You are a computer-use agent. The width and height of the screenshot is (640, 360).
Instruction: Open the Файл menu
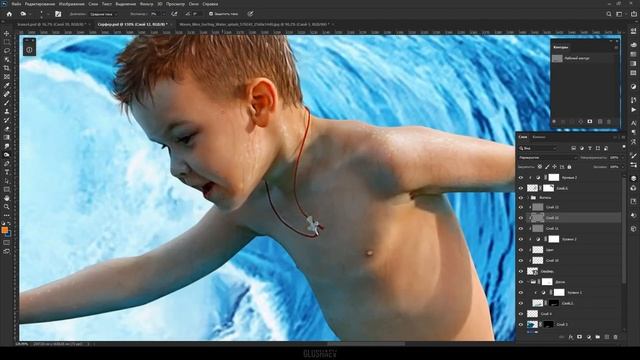click(x=16, y=4)
